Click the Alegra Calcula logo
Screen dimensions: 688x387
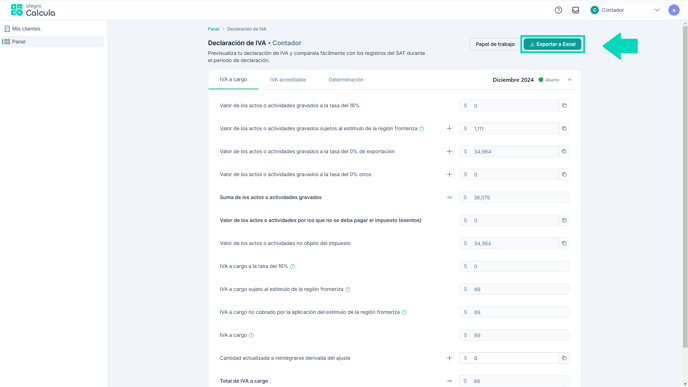click(x=33, y=10)
